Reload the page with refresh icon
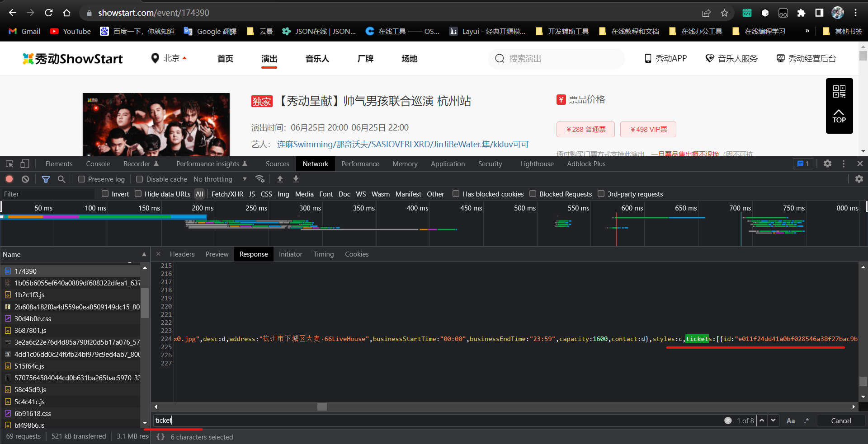This screenshot has width=868, height=444. pyautogui.click(x=49, y=13)
